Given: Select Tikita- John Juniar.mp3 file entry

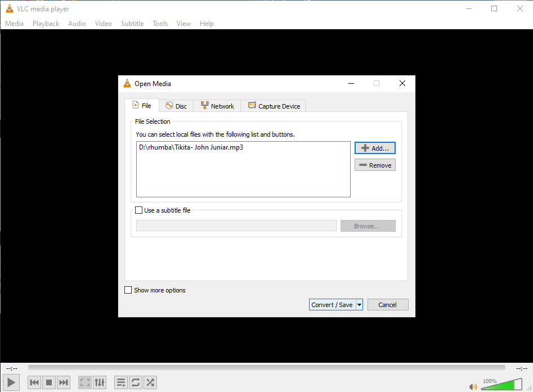Looking at the screenshot, I should (x=191, y=147).
